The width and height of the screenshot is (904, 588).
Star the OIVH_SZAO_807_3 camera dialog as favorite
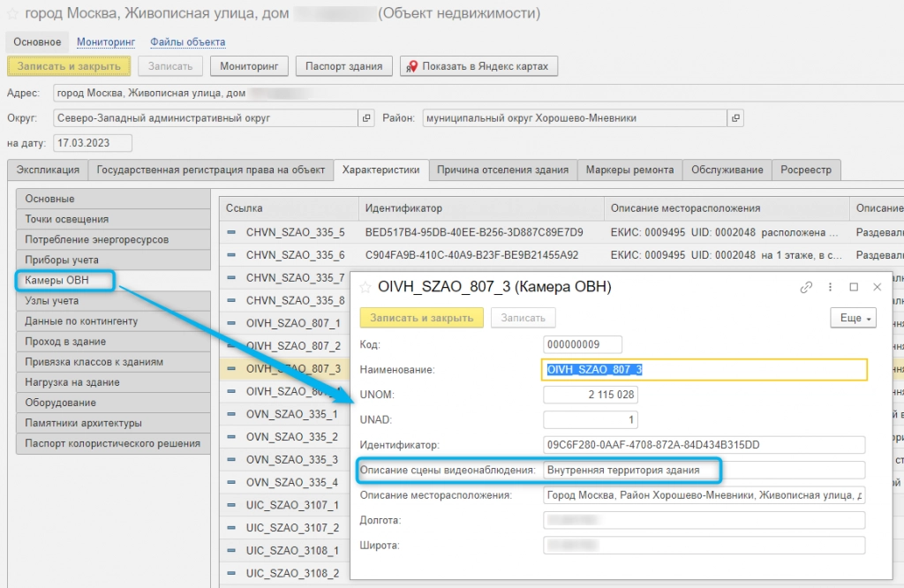point(365,287)
